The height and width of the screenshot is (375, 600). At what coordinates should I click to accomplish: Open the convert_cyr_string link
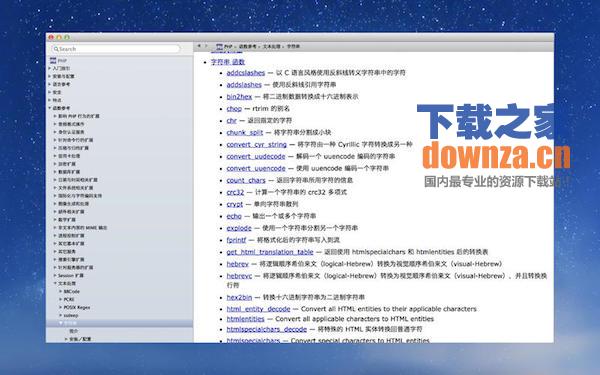pos(256,144)
